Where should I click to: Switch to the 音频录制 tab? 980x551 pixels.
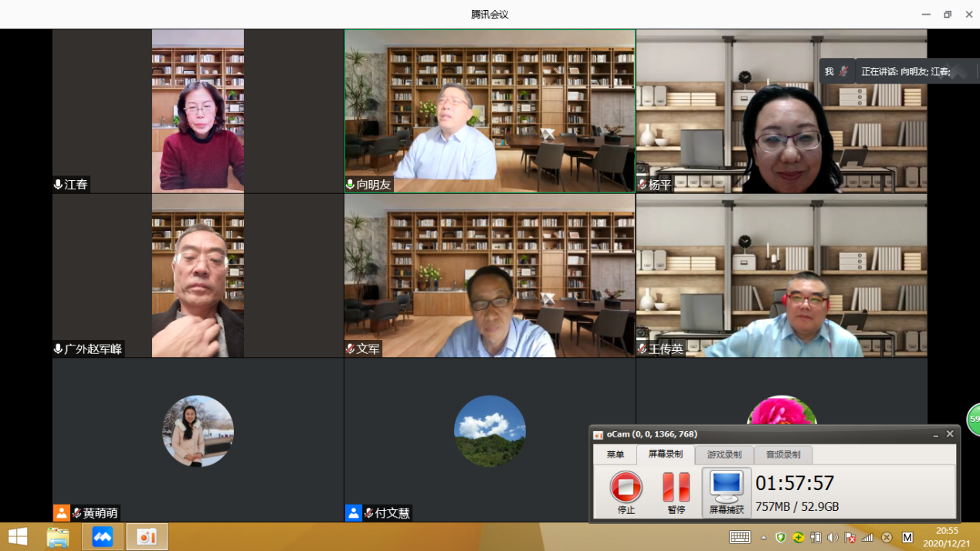click(782, 454)
